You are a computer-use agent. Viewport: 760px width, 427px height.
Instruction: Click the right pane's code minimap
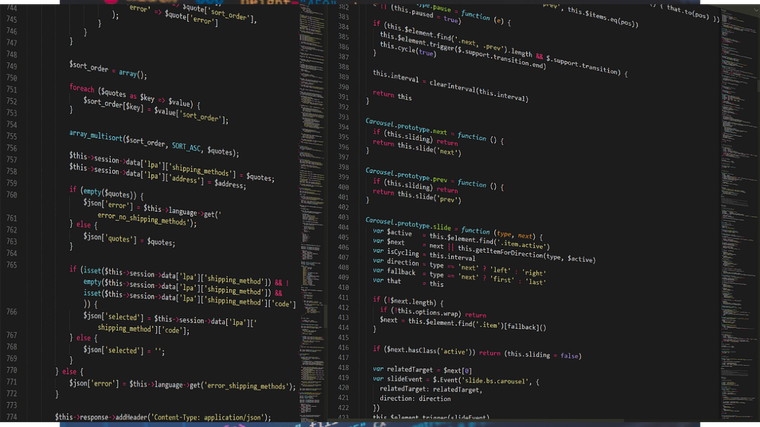[739, 213]
